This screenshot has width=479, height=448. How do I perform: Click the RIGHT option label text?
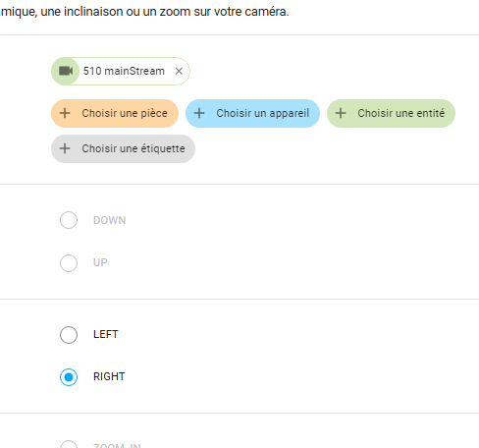[109, 376]
